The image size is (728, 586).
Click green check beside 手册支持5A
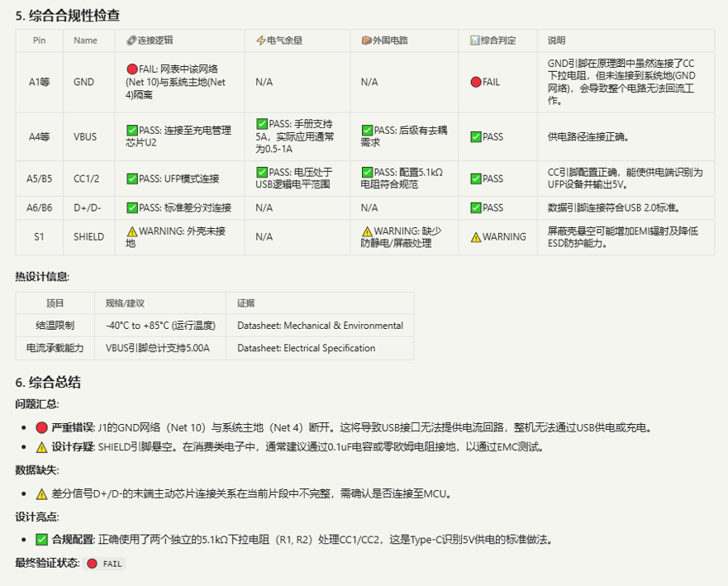[262, 123]
